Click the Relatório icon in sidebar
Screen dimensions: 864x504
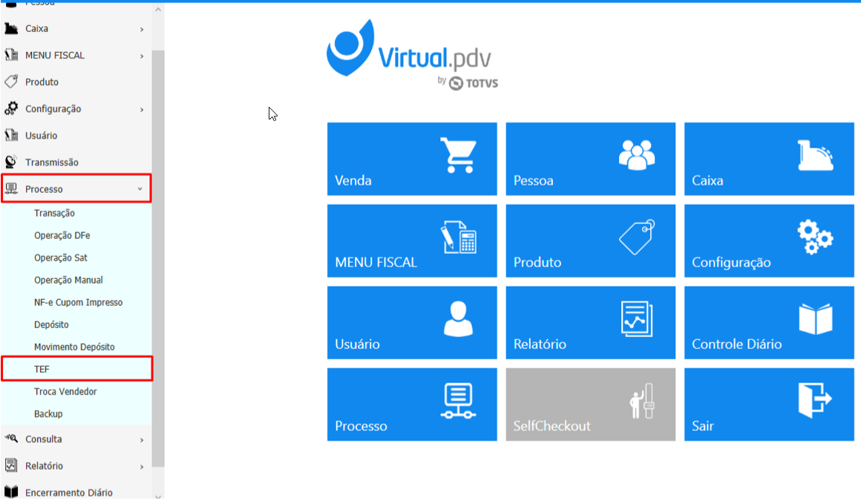pyautogui.click(x=11, y=465)
